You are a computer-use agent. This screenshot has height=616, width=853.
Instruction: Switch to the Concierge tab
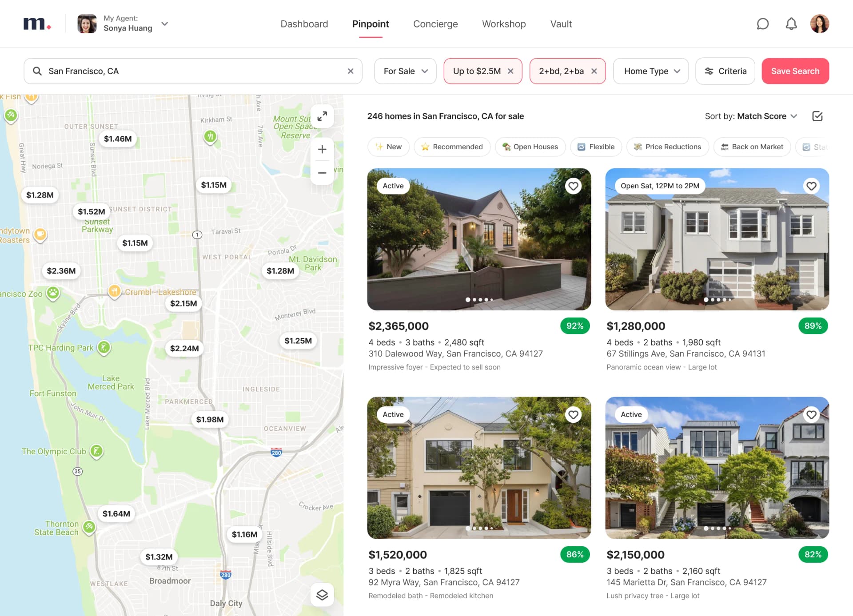(435, 24)
